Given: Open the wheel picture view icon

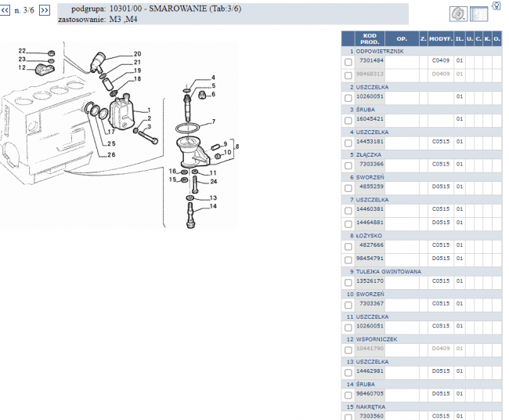Looking at the screenshot, I should (459, 14).
